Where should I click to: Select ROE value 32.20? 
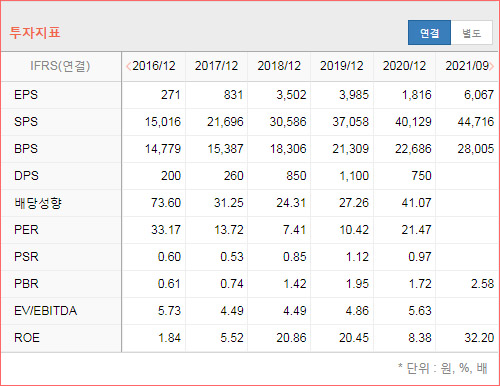[x=479, y=338]
